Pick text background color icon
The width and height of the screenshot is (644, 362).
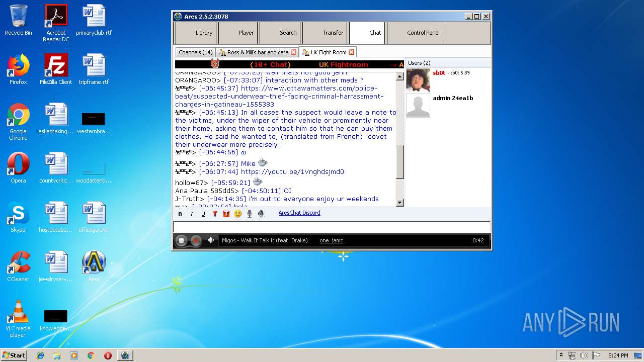pyautogui.click(x=226, y=214)
